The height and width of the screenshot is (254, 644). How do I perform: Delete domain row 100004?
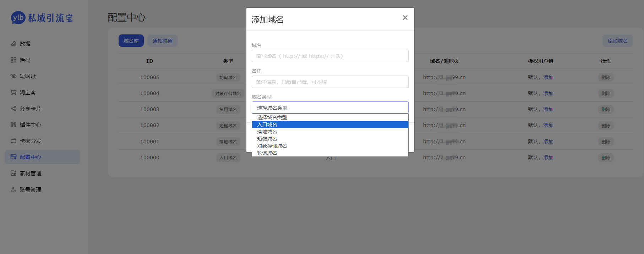click(606, 93)
